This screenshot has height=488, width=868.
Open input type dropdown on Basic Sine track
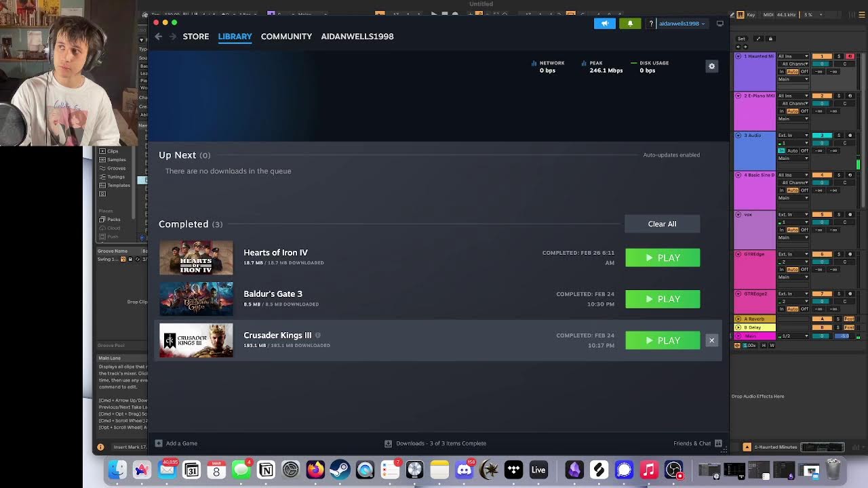click(x=793, y=175)
